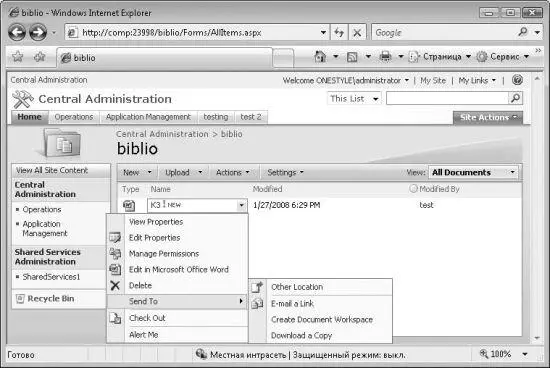Click the SharePoint Help question mark icon
This screenshot has width=550, height=368.
(x=517, y=80)
